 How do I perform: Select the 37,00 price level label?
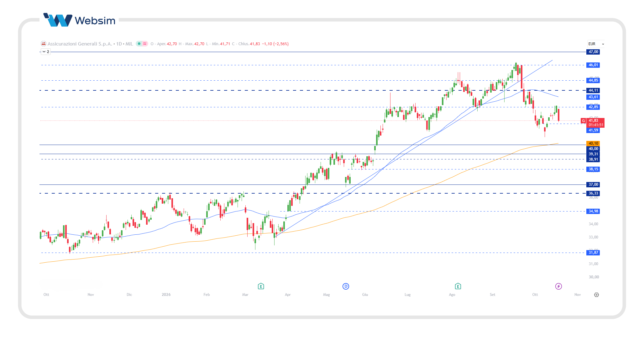[593, 185]
